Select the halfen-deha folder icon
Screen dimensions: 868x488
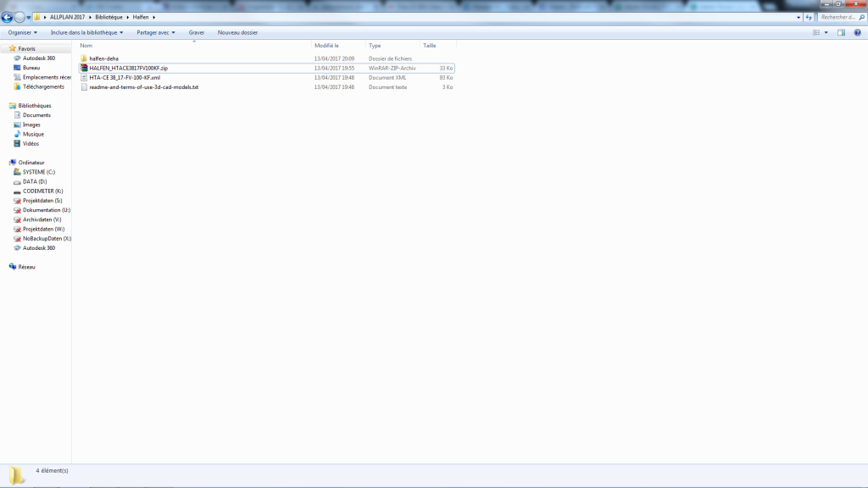(84, 58)
